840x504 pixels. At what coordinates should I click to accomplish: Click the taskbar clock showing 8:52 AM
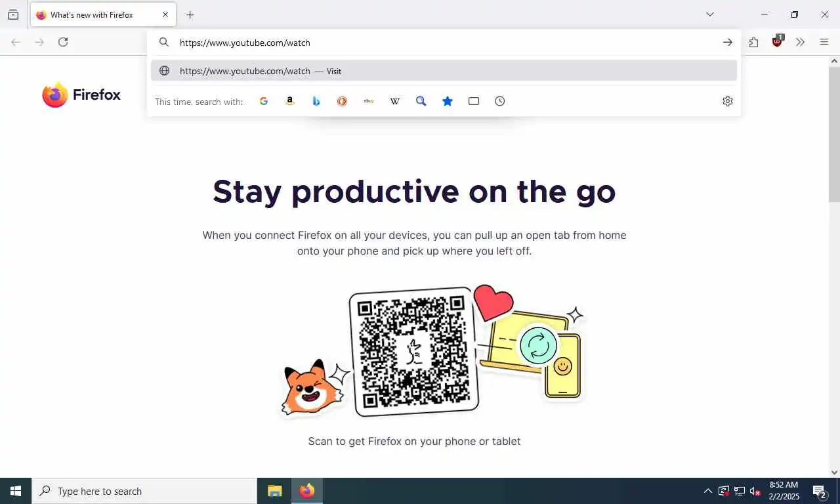(784, 491)
